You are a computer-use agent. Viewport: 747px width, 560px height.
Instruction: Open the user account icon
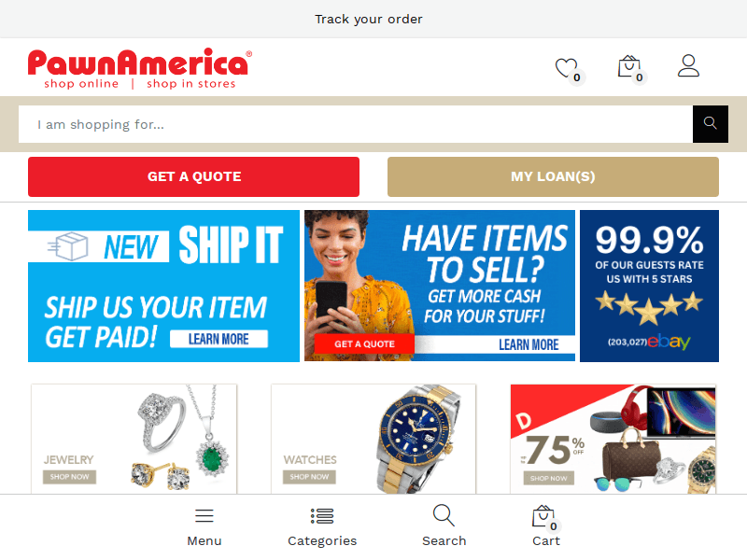coord(688,65)
